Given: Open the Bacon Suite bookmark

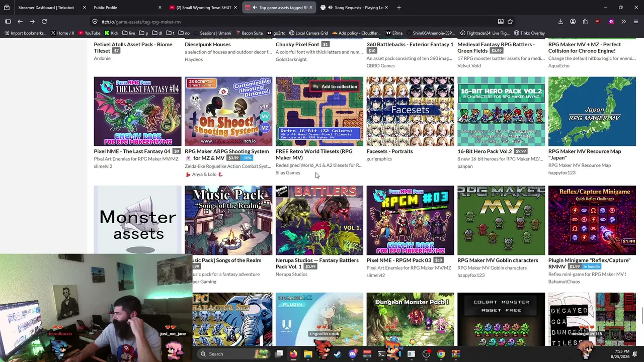Looking at the screenshot, I should 249,33.
